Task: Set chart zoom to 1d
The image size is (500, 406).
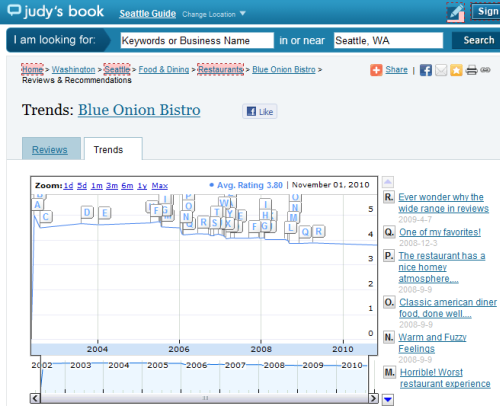Action: pyautogui.click(x=68, y=186)
